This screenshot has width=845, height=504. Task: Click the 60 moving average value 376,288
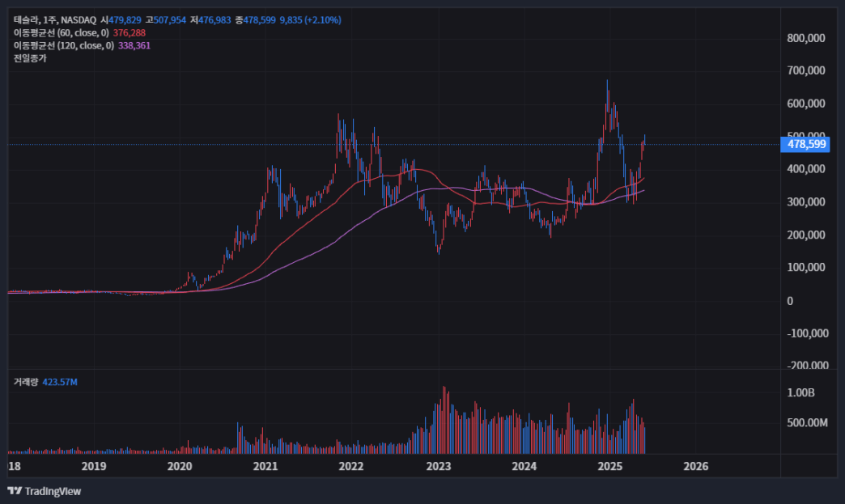[130, 33]
